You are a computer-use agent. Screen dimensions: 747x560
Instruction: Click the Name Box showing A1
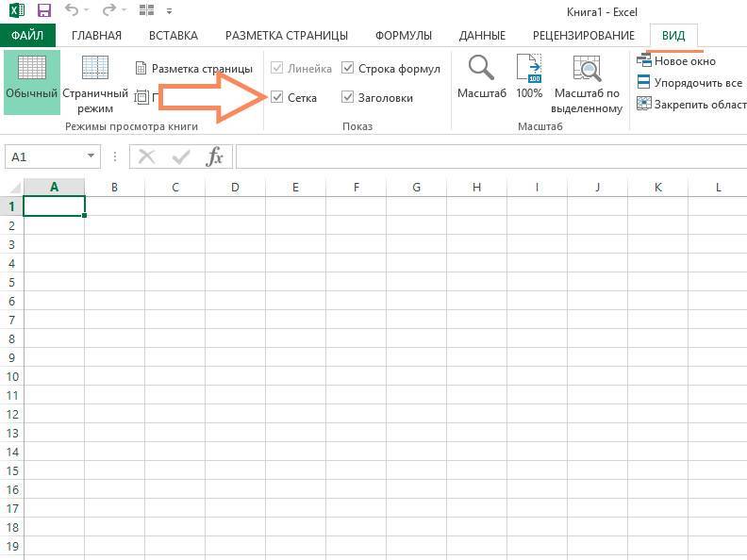(x=45, y=156)
